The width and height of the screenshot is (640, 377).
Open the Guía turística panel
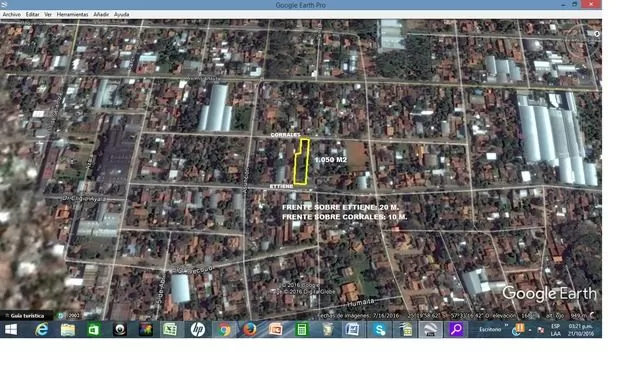point(27,315)
